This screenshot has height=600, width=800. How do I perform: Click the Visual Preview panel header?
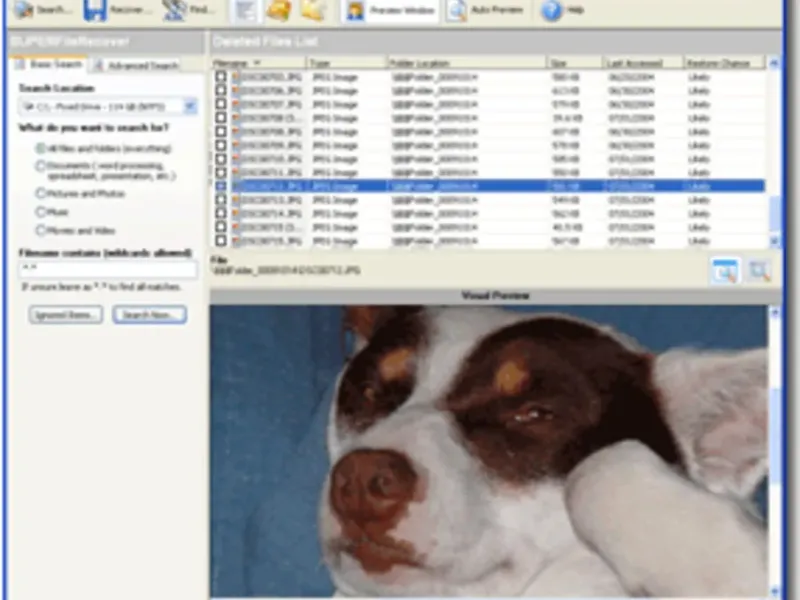pyautogui.click(x=495, y=295)
